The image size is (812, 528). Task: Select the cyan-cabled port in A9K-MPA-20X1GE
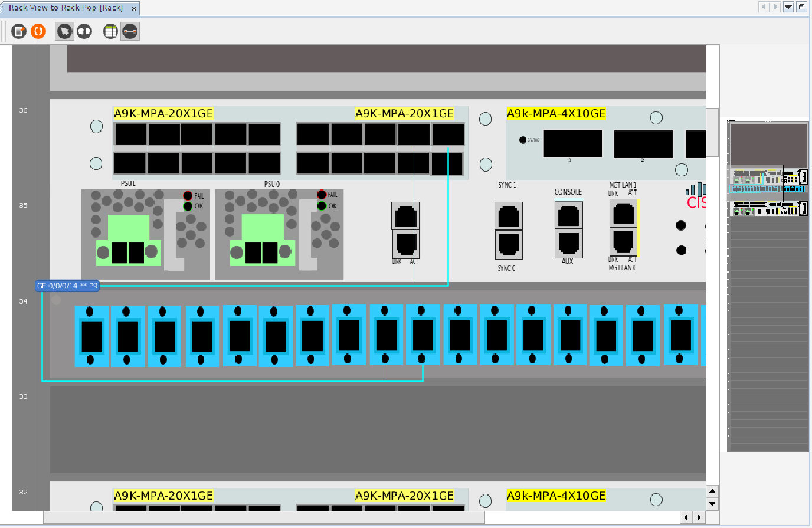[x=448, y=134]
